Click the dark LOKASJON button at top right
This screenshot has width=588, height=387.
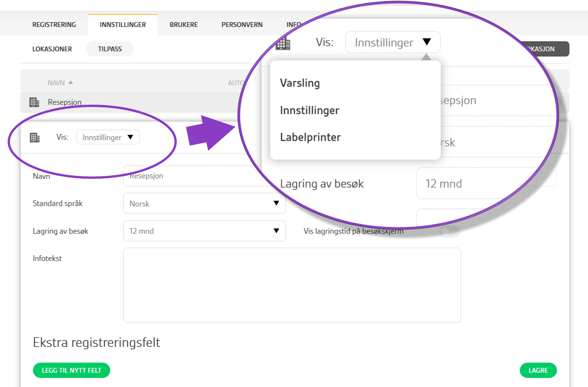(x=546, y=49)
